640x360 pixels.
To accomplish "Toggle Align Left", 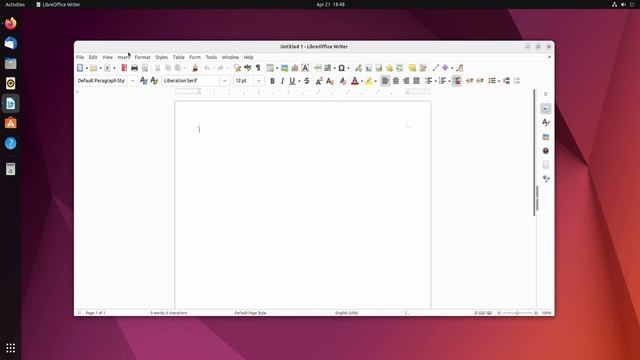I will (x=385, y=81).
